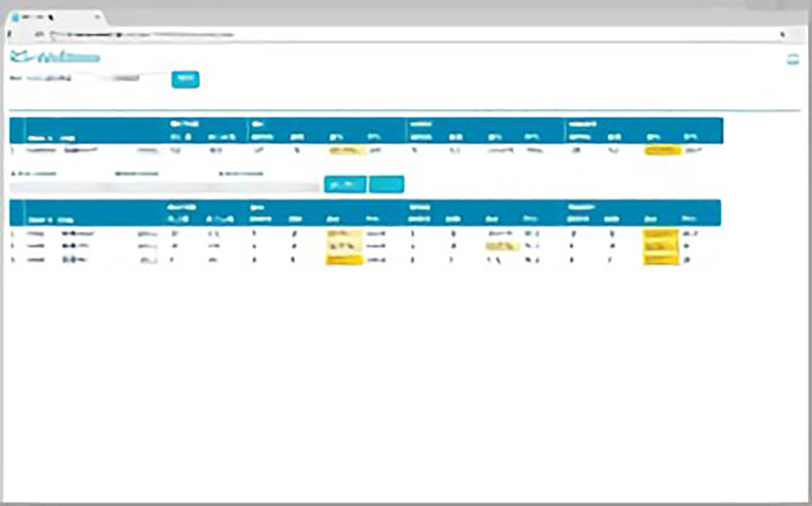Click the blue button next to the top search field
Viewport: 812px width, 506px height.
point(185,79)
